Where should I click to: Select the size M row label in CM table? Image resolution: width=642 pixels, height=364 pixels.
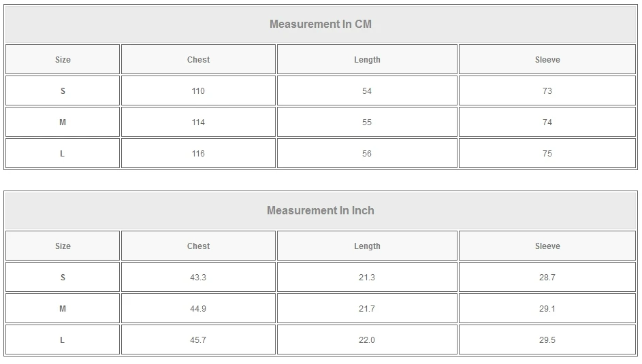[x=63, y=122]
